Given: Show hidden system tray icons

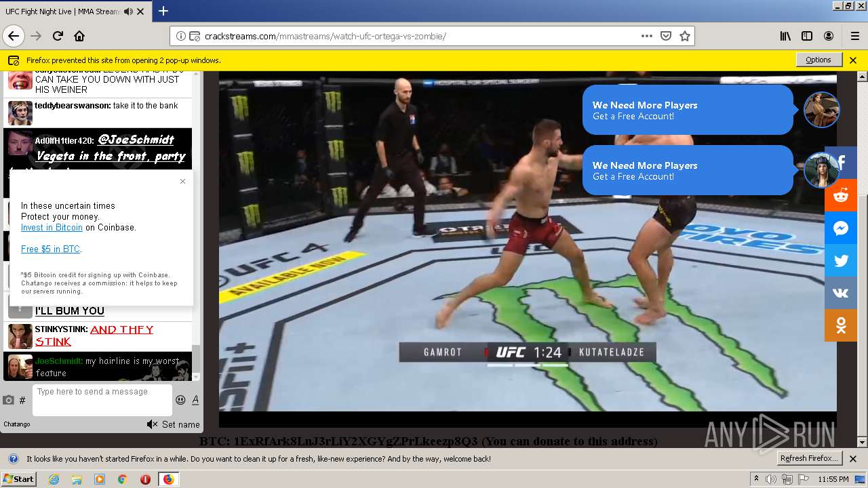Looking at the screenshot, I should tap(756, 479).
